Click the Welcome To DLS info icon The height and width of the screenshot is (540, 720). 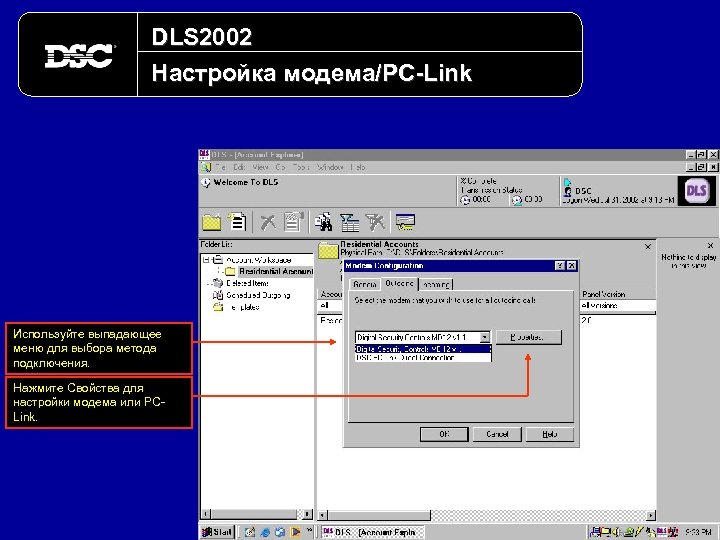[206, 183]
